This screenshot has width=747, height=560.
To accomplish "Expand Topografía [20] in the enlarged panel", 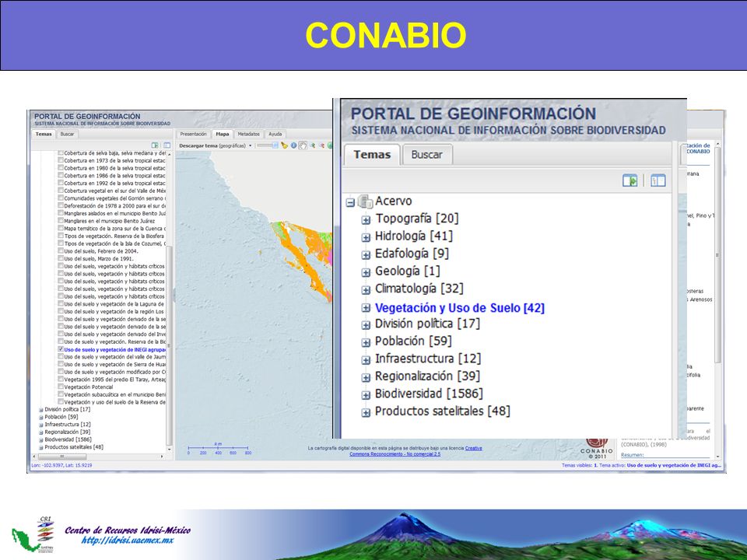I will coord(366,220).
